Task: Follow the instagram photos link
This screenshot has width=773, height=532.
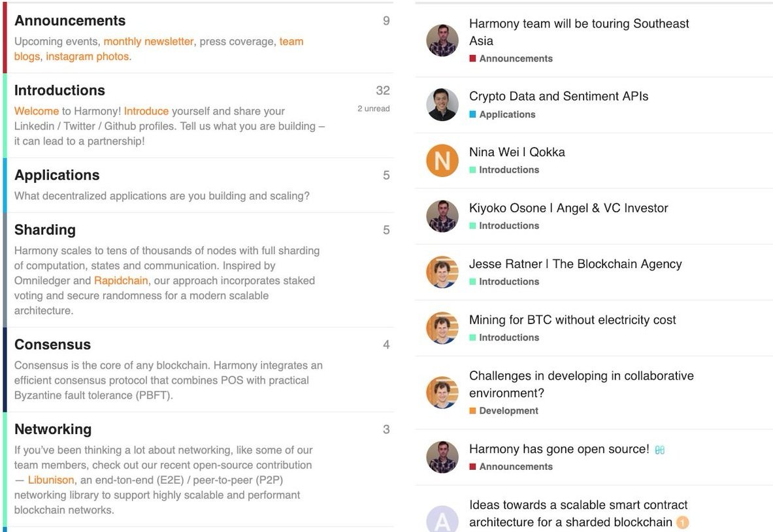Action: pyautogui.click(x=87, y=56)
